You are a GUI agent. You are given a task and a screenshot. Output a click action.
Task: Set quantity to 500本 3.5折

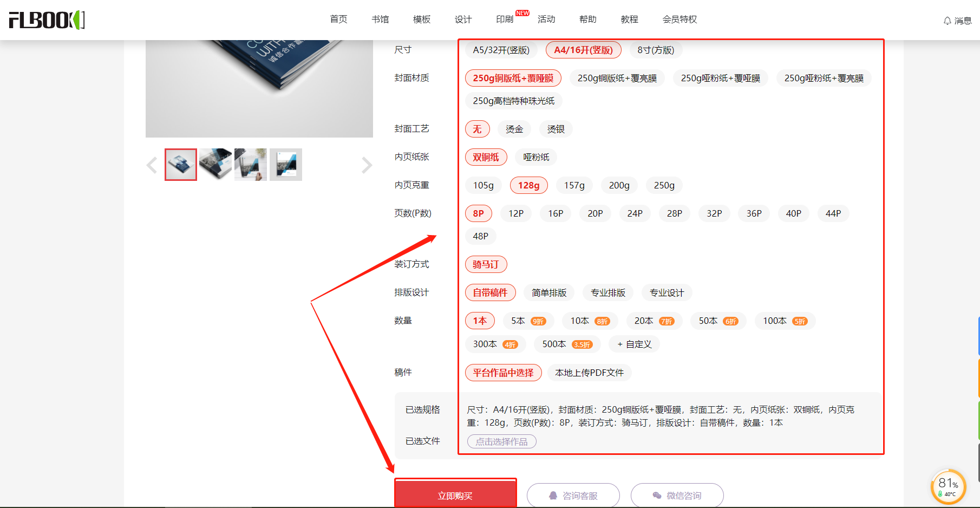click(x=567, y=344)
